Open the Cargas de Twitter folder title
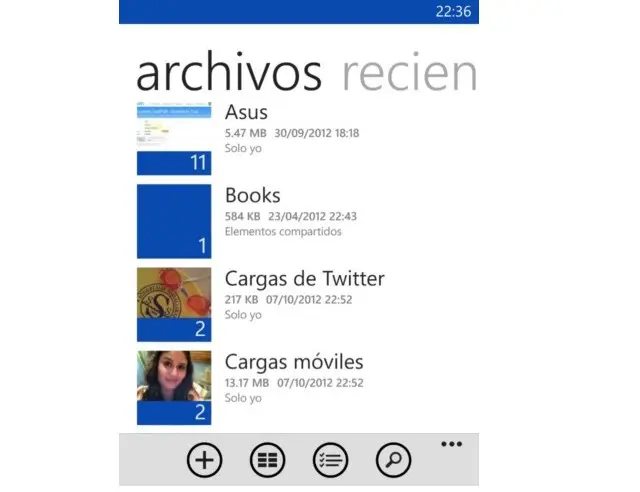The height and width of the screenshot is (492, 640). pyautogui.click(x=304, y=278)
